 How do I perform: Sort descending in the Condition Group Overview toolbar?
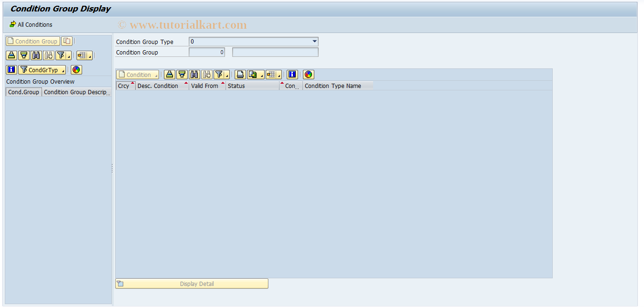pos(24,55)
